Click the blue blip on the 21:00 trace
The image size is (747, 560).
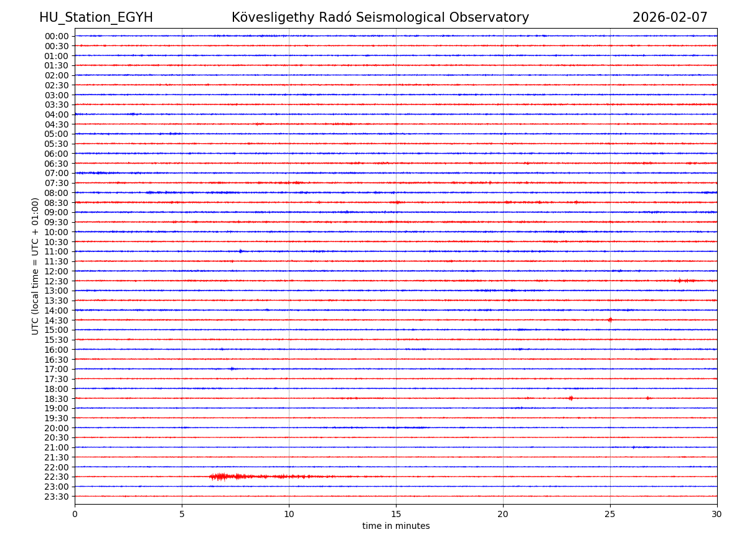[x=634, y=447]
